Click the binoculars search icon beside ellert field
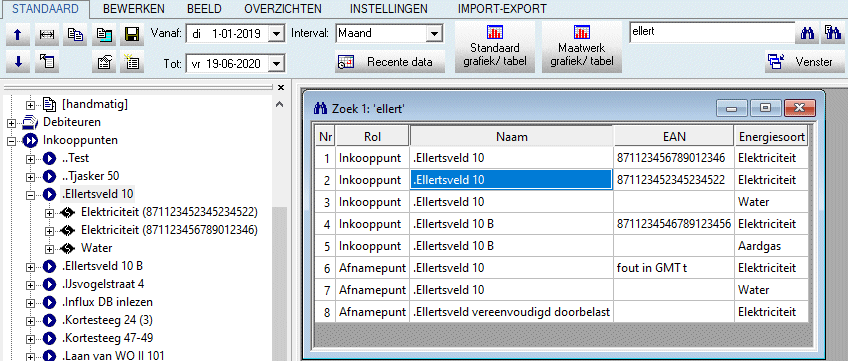Image resolution: width=848 pixels, height=361 pixels. pos(807,34)
